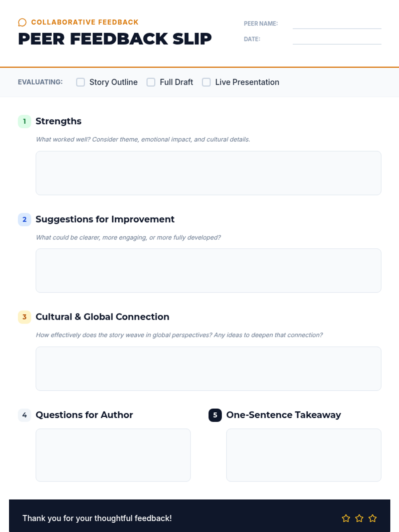Click the gray number 4 badge
The width and height of the screenshot is (399, 532).
[24, 415]
